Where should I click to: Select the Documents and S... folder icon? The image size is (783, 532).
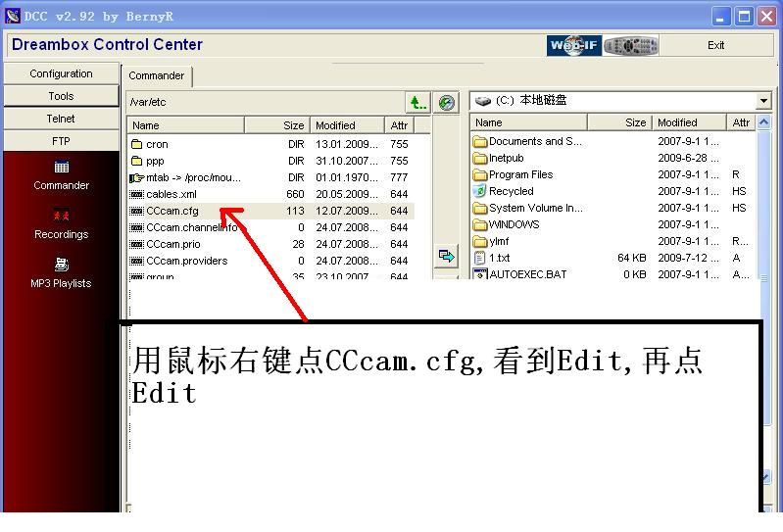pyautogui.click(x=480, y=142)
